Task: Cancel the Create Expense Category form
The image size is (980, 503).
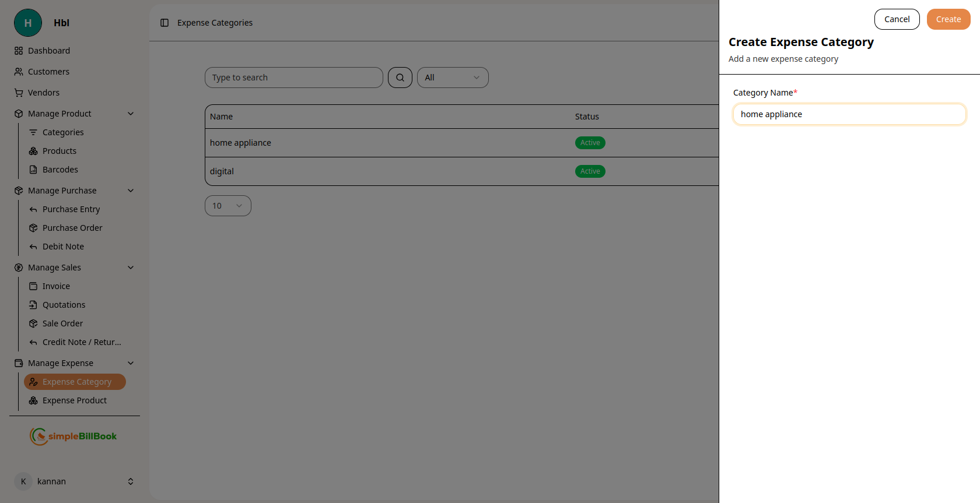Action: [897, 19]
